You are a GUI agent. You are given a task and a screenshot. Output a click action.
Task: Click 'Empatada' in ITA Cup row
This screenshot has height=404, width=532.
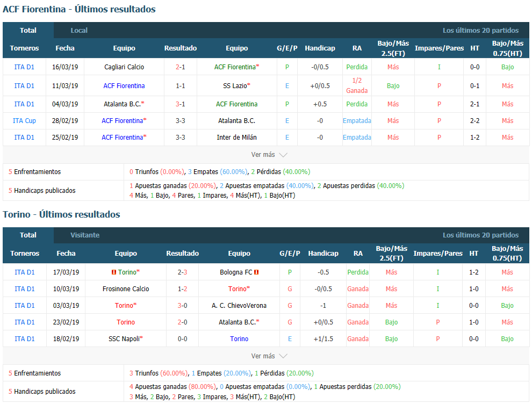tap(357, 120)
